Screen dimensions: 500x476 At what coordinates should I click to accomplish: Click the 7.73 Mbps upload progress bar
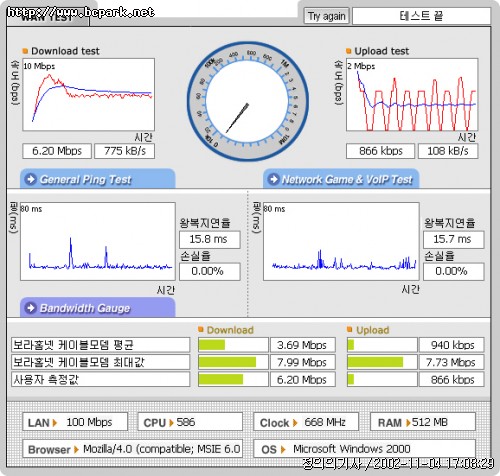coord(382,362)
